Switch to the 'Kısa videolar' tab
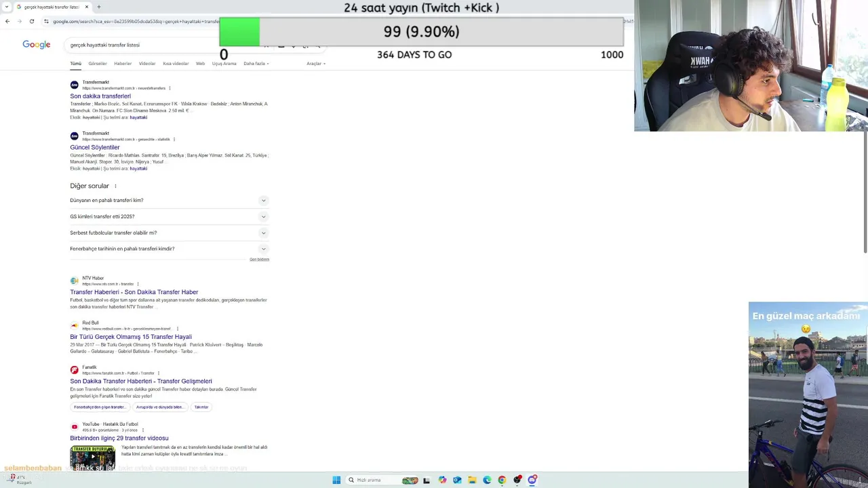 tap(176, 64)
